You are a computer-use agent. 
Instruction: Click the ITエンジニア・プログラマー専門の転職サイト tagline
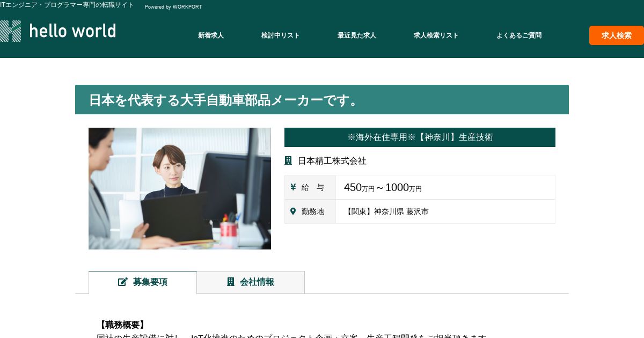[x=67, y=5]
